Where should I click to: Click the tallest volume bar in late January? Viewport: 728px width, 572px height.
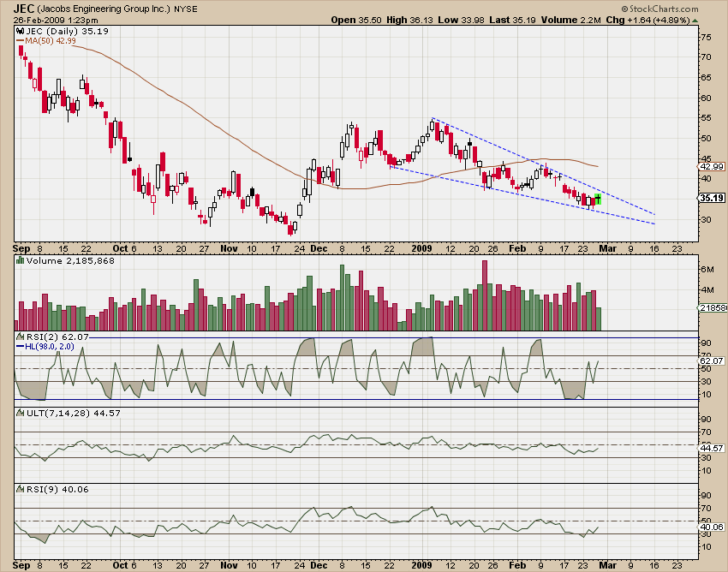click(485, 295)
